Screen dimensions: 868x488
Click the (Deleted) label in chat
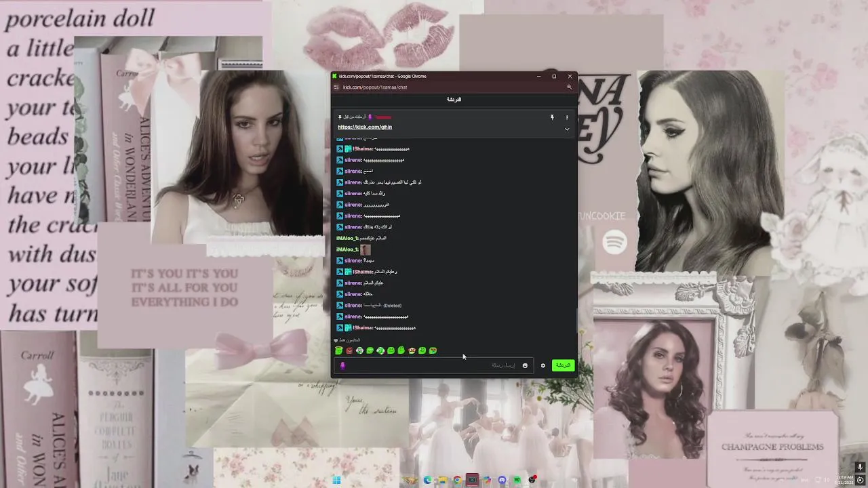[392, 305]
